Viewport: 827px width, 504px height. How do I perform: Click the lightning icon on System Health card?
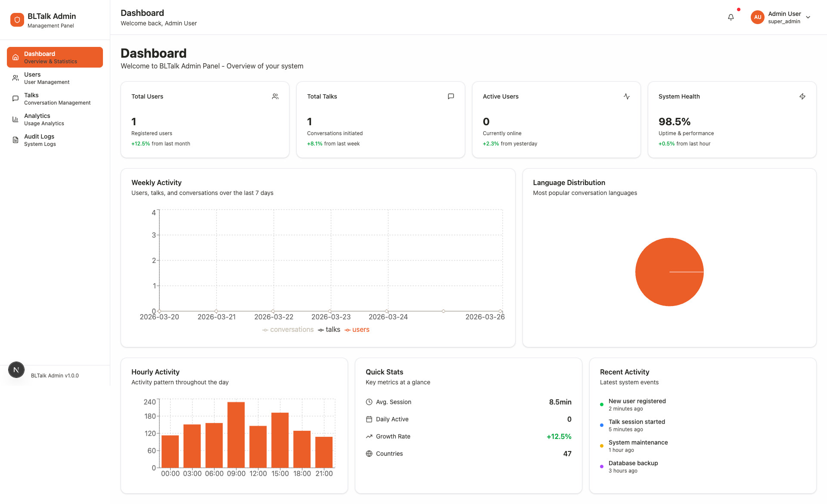802,96
